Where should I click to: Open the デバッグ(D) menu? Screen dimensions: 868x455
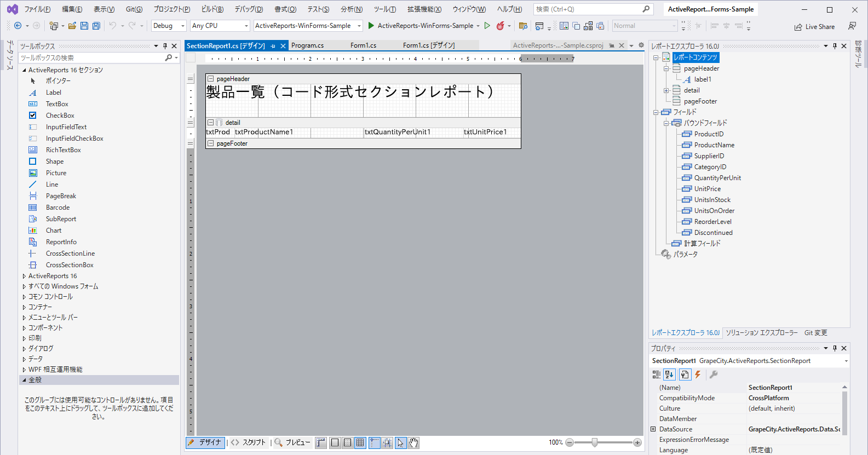[249, 9]
